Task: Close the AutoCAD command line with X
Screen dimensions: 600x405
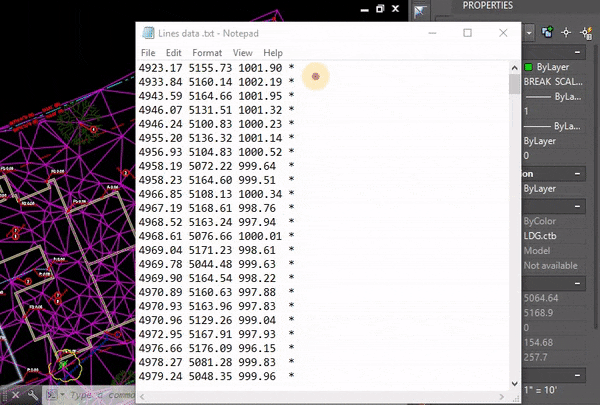Action: coord(16,395)
